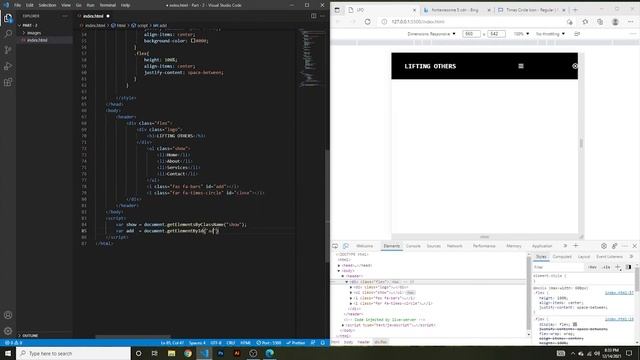Viewport: 640px width, 360px height.
Task: Click the split editor icon in VS Code
Action: 313,16
